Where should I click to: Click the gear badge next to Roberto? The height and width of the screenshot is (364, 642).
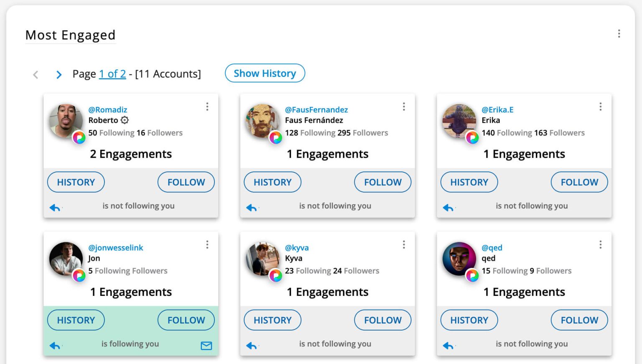coord(125,120)
